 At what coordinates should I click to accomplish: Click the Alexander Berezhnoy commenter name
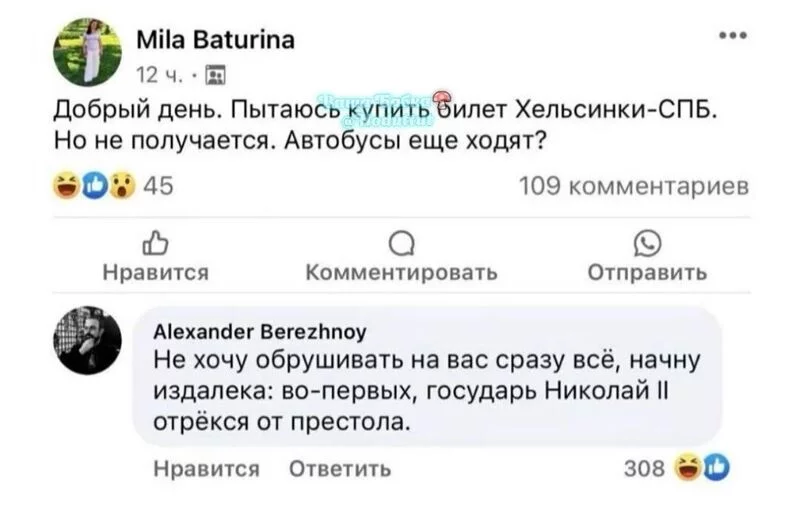click(x=259, y=330)
